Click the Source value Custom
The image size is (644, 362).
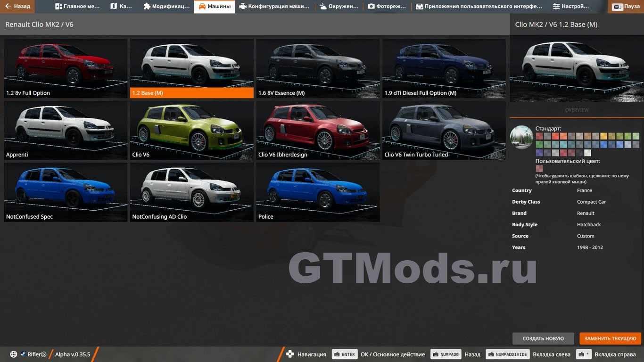(586, 236)
